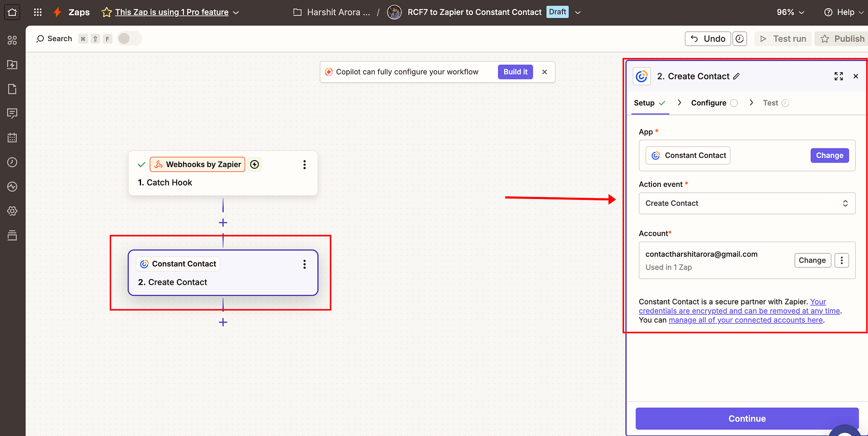Open the Harshit Arora folder
This screenshot has width=868, height=436.
[331, 12]
